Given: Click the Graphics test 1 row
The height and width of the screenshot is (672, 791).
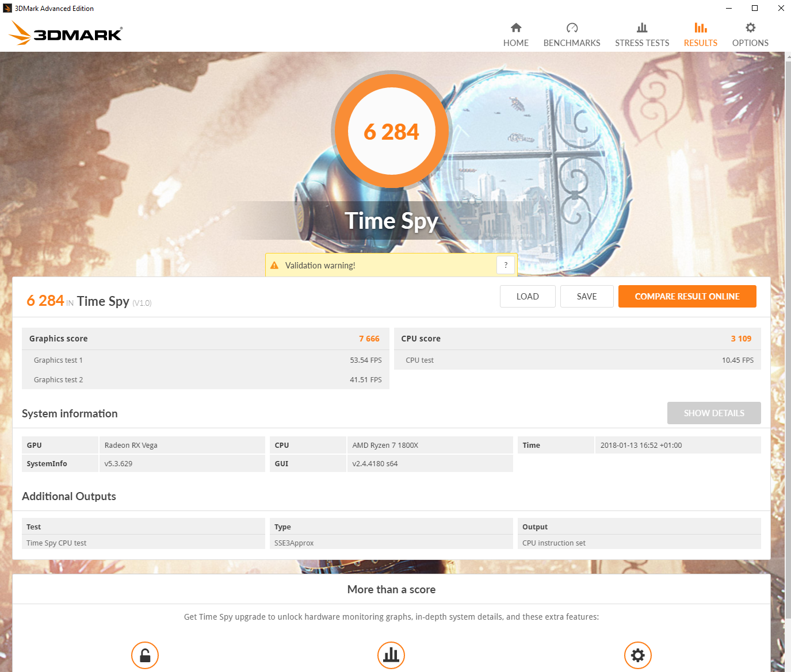Looking at the screenshot, I should 205,360.
